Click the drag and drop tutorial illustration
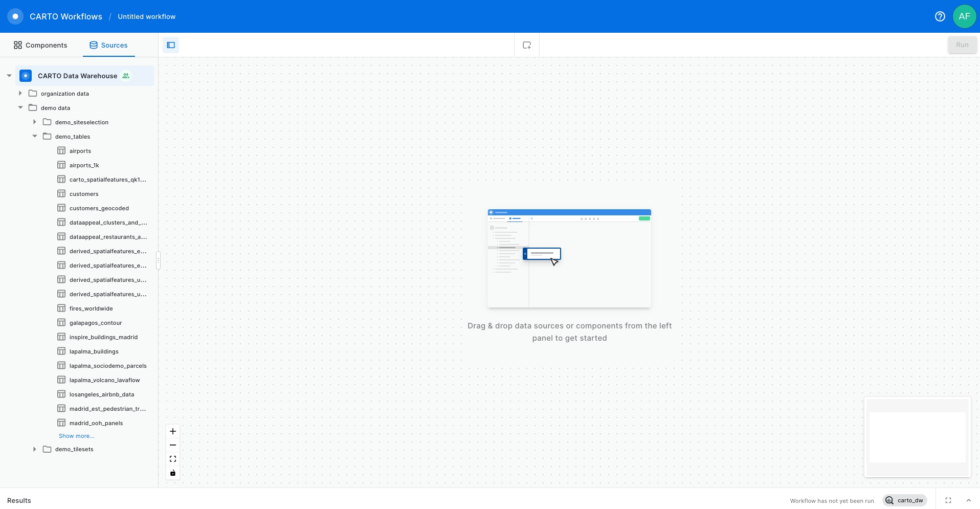The width and height of the screenshot is (980, 509). 569,258
